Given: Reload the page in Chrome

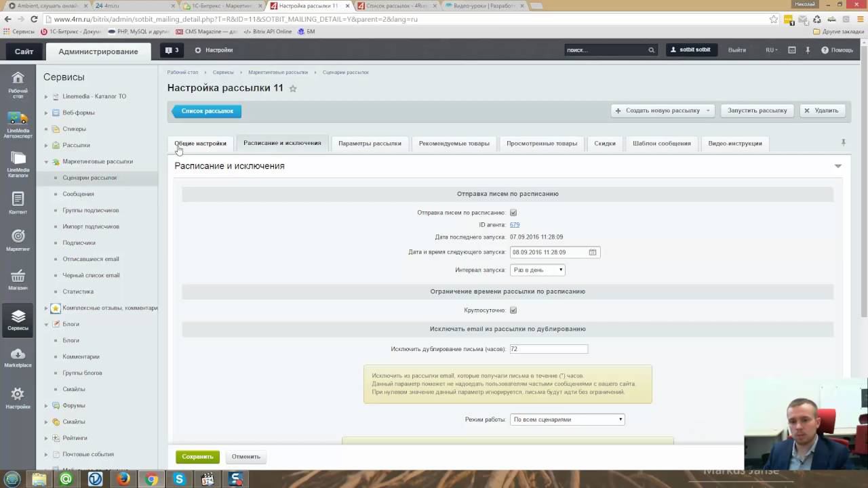Looking at the screenshot, I should pos(34,19).
